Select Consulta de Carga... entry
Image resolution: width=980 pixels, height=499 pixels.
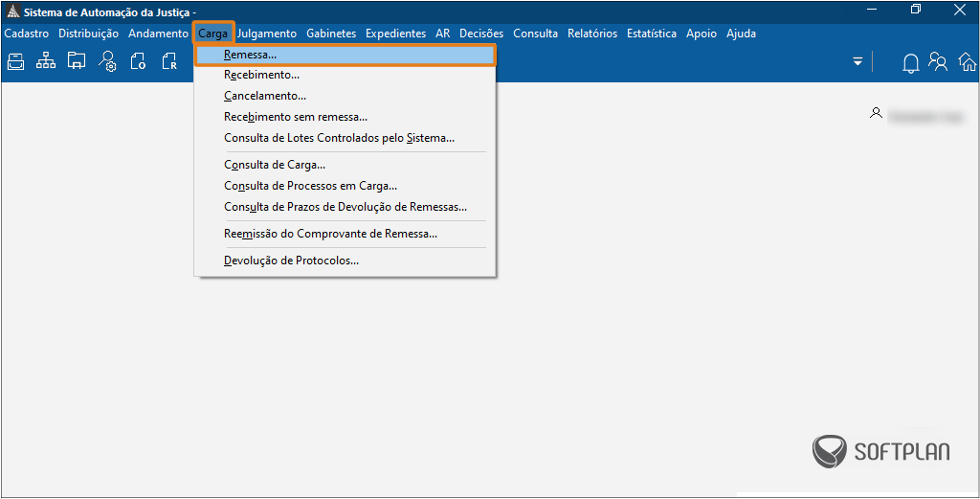(345, 165)
